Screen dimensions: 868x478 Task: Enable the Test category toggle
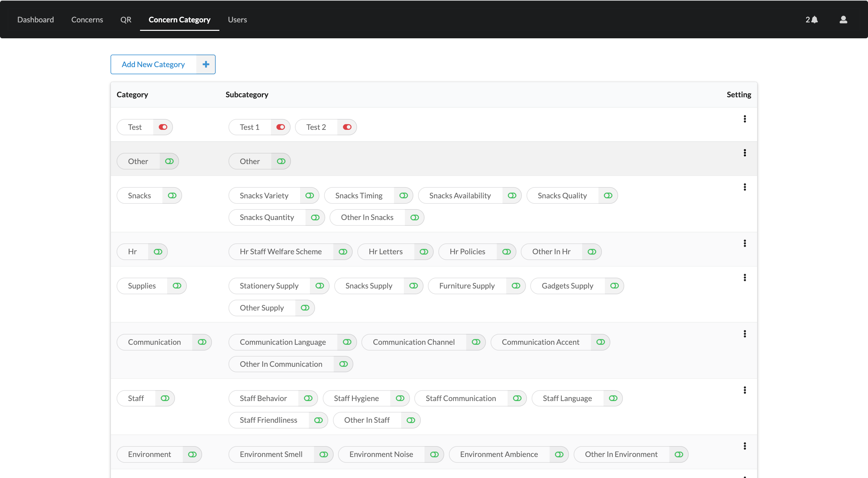[x=163, y=127]
